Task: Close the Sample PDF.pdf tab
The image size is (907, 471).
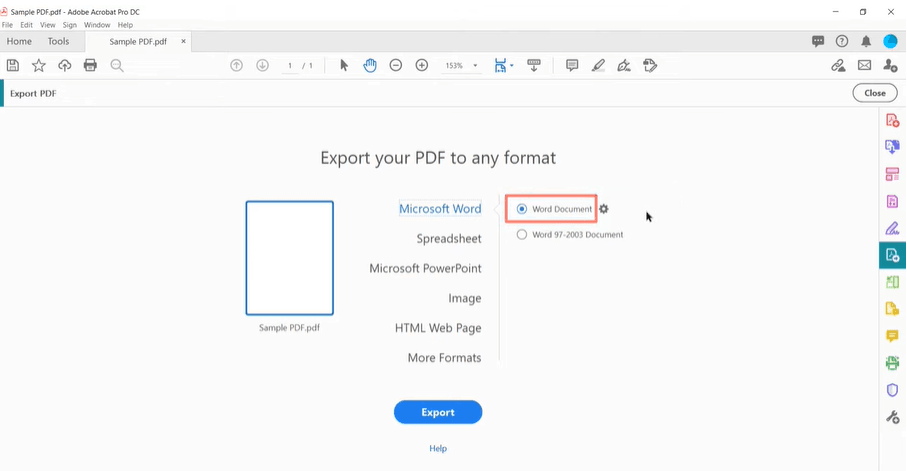Action: tap(183, 41)
